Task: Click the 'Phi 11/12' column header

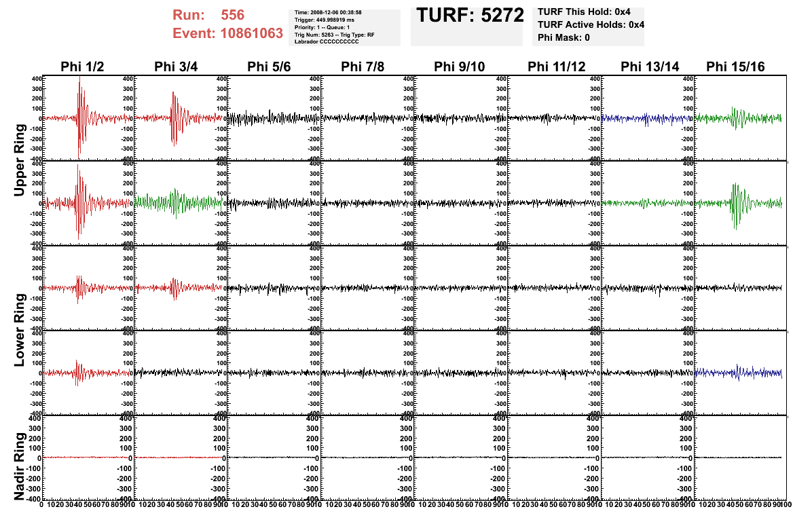Action: (557, 67)
